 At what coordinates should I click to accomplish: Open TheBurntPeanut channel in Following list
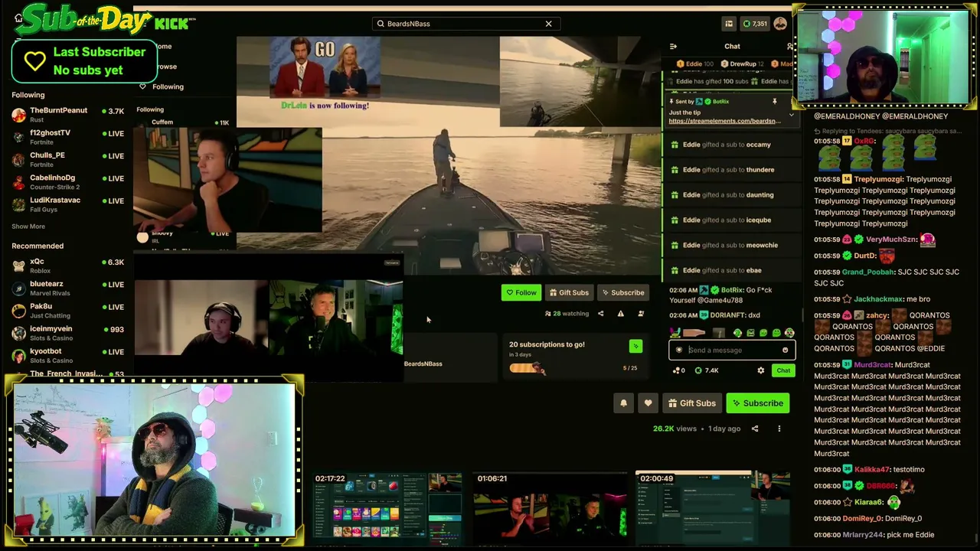(x=68, y=114)
